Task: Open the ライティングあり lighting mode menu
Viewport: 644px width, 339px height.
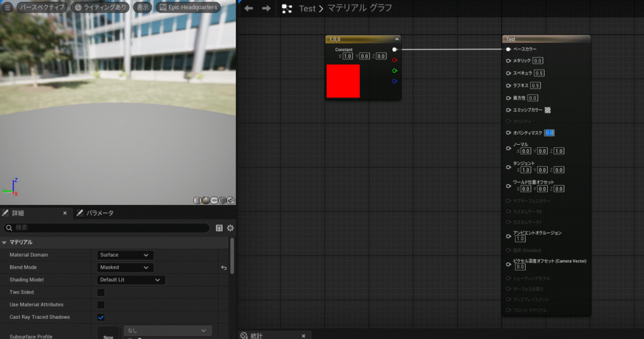Action: [101, 8]
